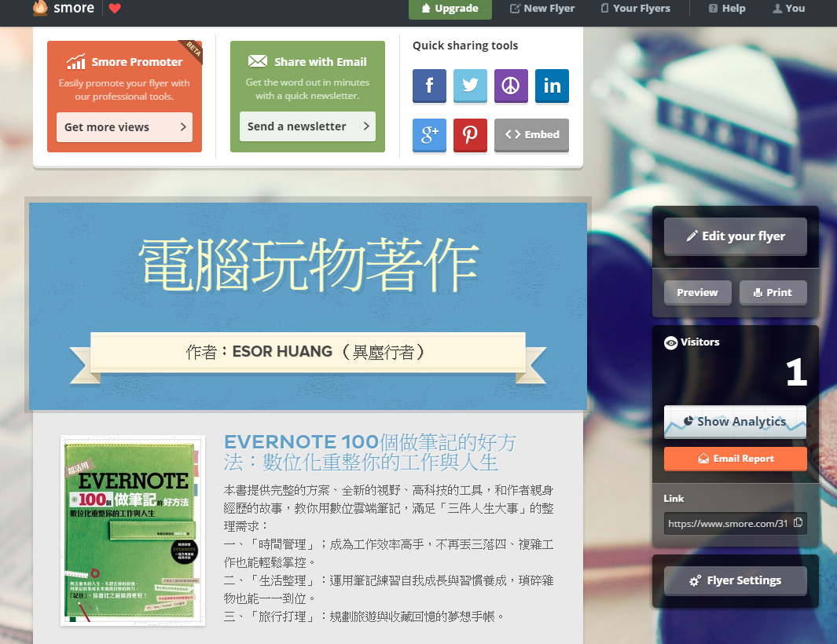The width and height of the screenshot is (837, 644).
Task: Pin flyer on Pinterest
Action: point(470,135)
